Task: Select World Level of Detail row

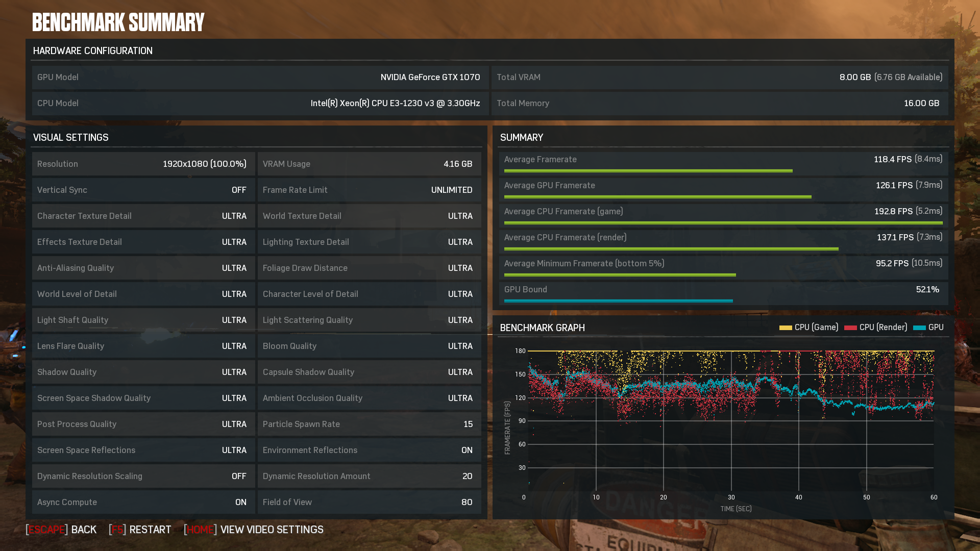Action: 143,294
